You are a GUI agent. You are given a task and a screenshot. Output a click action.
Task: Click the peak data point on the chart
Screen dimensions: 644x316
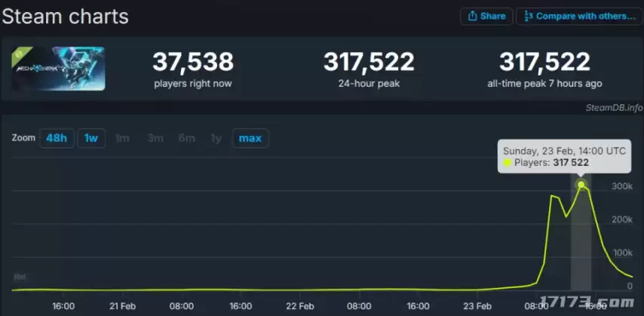tap(581, 185)
